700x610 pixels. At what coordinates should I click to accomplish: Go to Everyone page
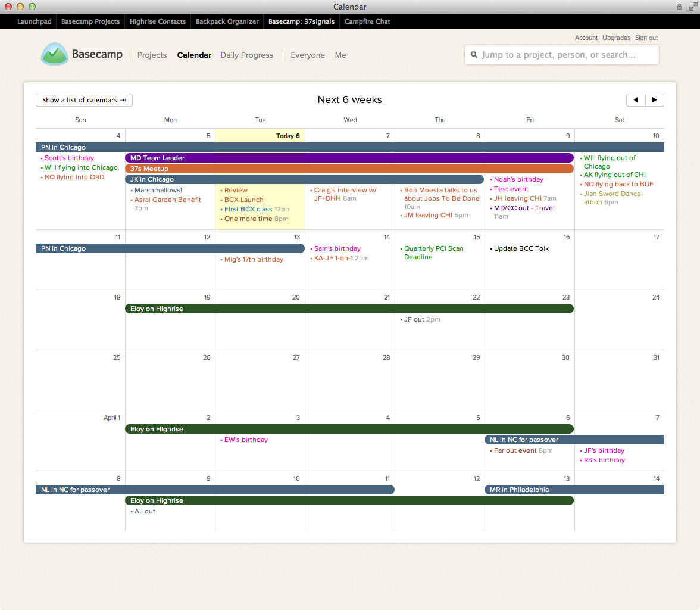308,55
